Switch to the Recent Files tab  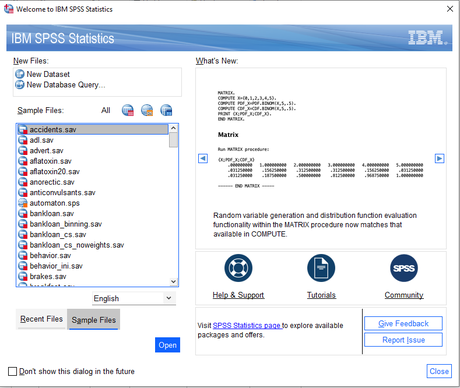(41, 319)
